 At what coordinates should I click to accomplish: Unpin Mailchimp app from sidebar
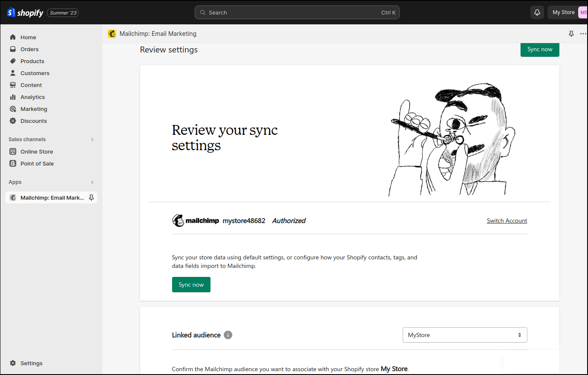(91, 198)
